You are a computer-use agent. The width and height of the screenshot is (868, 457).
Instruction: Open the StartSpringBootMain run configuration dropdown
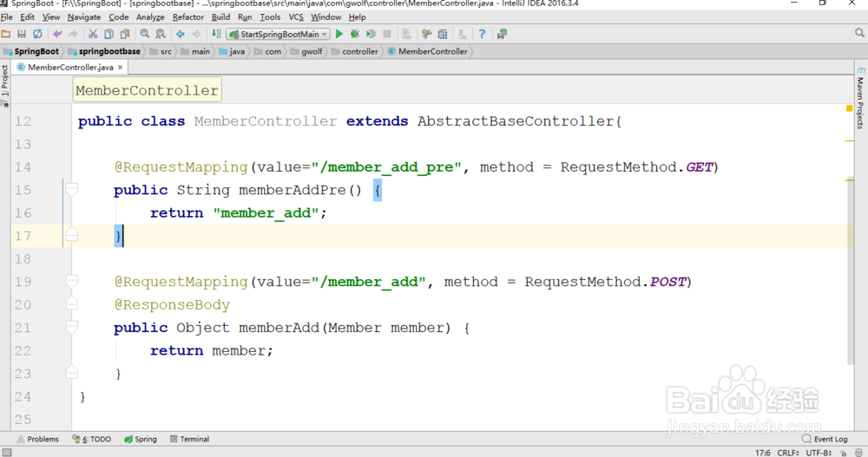click(x=279, y=35)
